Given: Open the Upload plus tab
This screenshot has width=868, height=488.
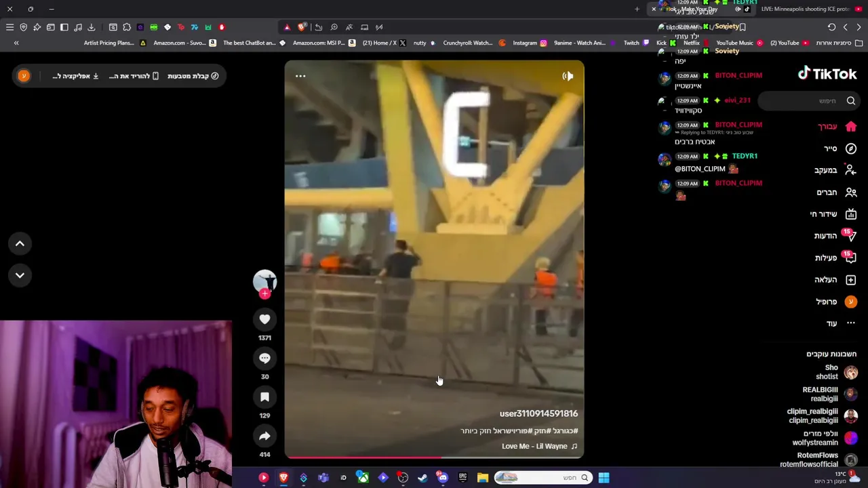Looking at the screenshot, I should tap(835, 279).
